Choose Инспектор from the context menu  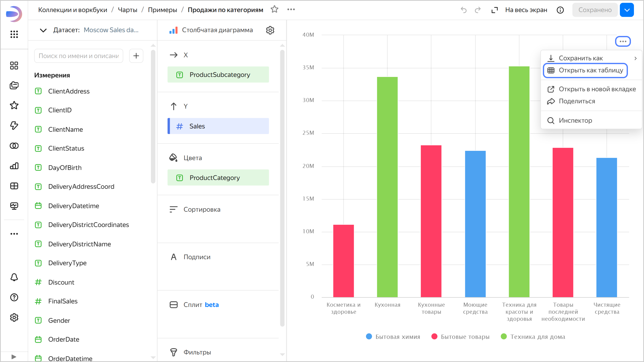[x=575, y=121]
